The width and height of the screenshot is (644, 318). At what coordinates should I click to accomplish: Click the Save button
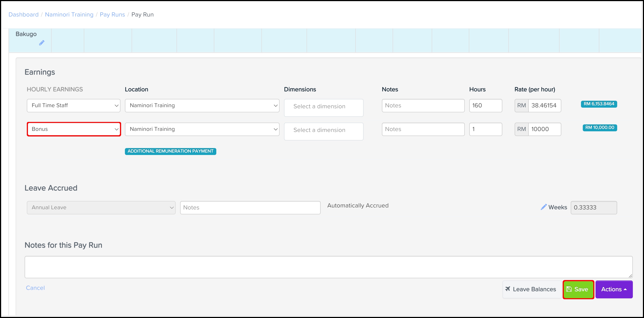578,289
